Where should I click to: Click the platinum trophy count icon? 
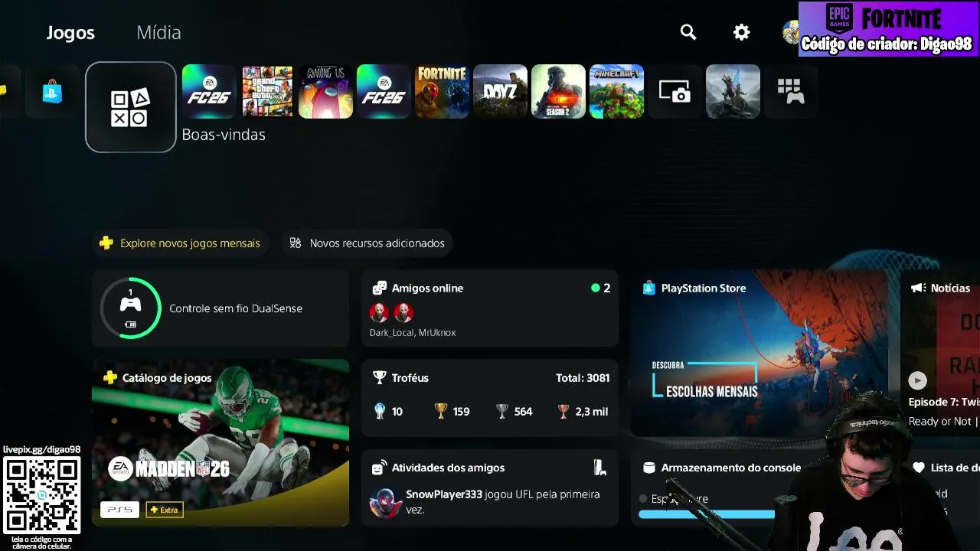380,411
